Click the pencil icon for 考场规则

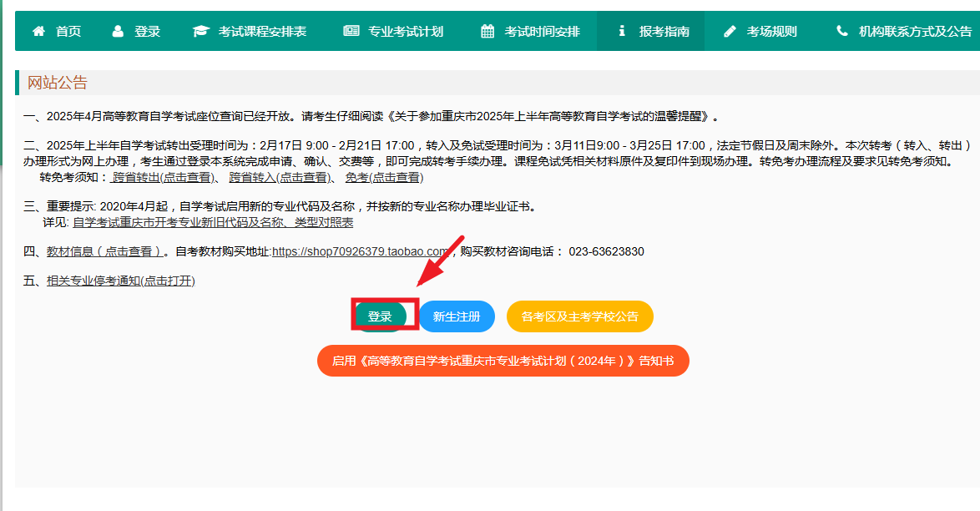(730, 32)
